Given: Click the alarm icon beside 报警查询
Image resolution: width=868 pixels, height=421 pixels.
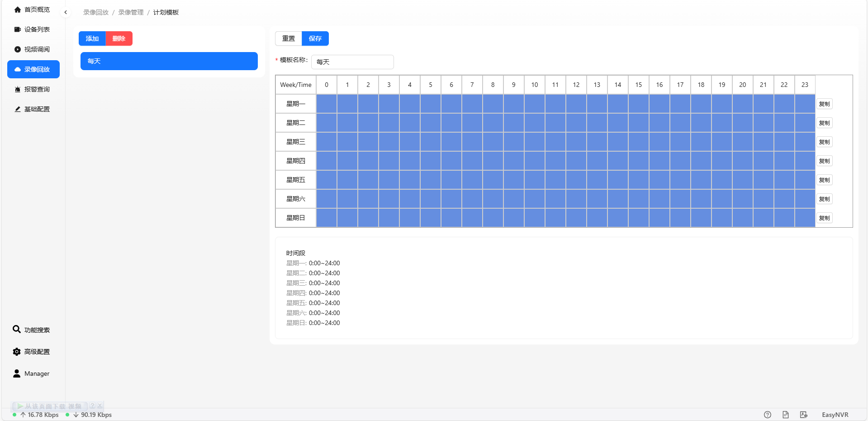Looking at the screenshot, I should click(18, 89).
